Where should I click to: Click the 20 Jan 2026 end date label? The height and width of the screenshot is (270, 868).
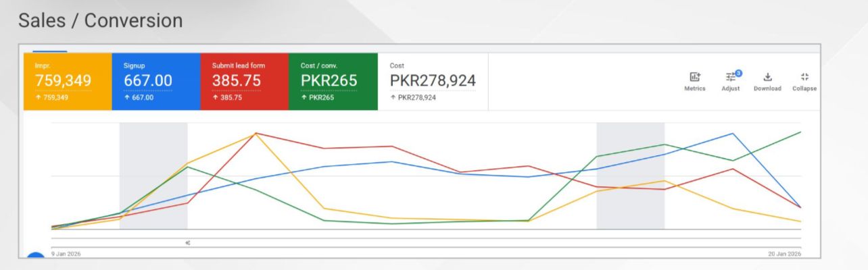783,254
